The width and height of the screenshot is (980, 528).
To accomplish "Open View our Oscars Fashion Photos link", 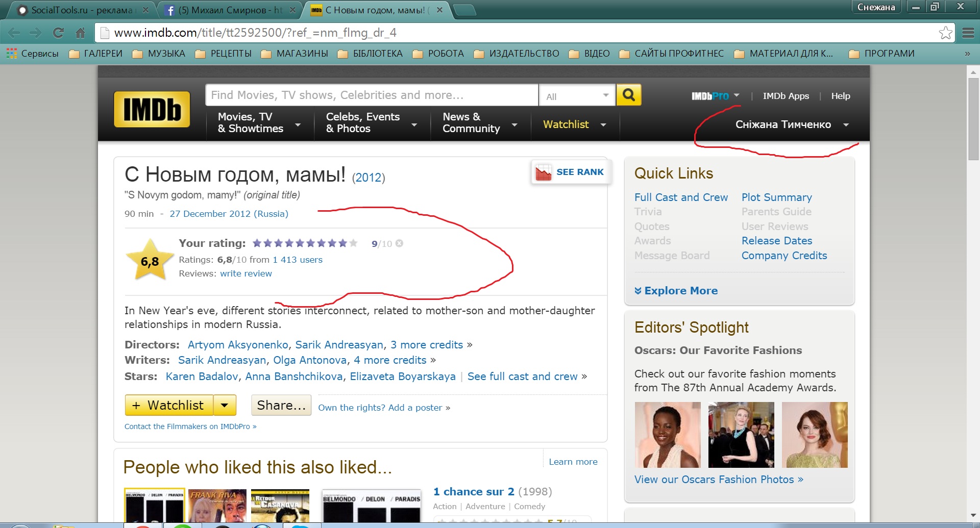I will point(719,480).
